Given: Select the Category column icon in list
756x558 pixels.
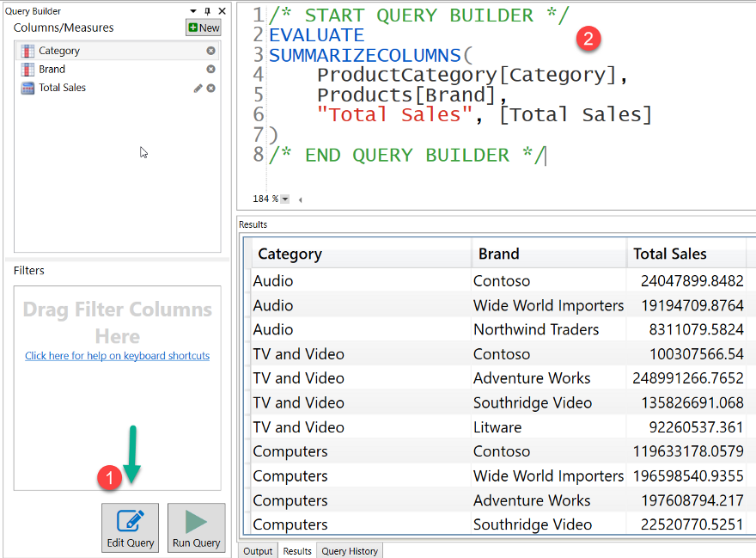Looking at the screenshot, I should pyautogui.click(x=27, y=51).
